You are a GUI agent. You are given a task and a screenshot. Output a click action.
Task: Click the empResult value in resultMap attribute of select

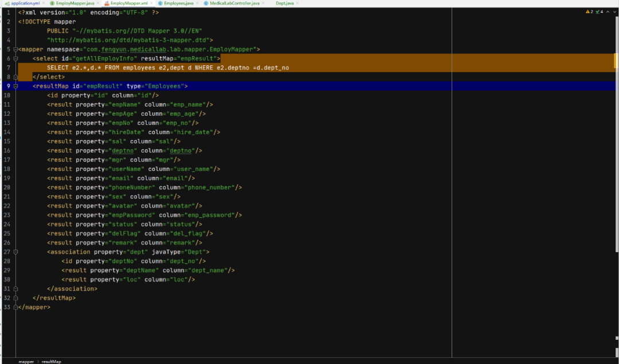point(197,58)
